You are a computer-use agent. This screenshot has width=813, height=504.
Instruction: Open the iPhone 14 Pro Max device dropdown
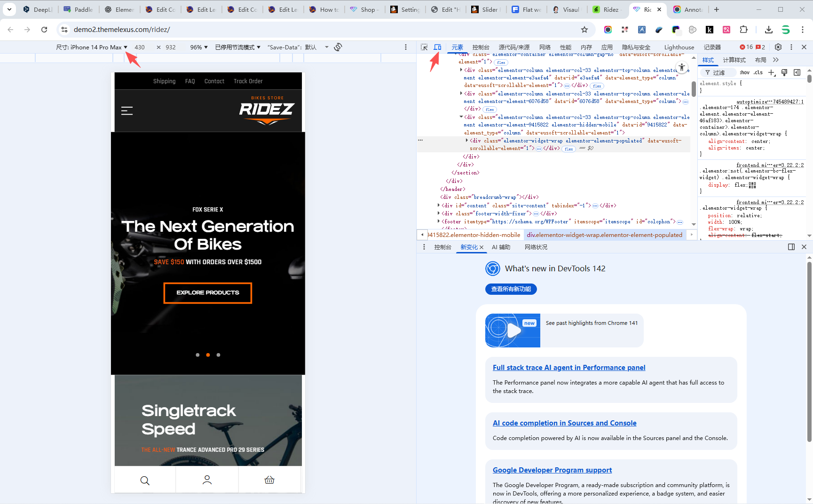[x=92, y=47]
